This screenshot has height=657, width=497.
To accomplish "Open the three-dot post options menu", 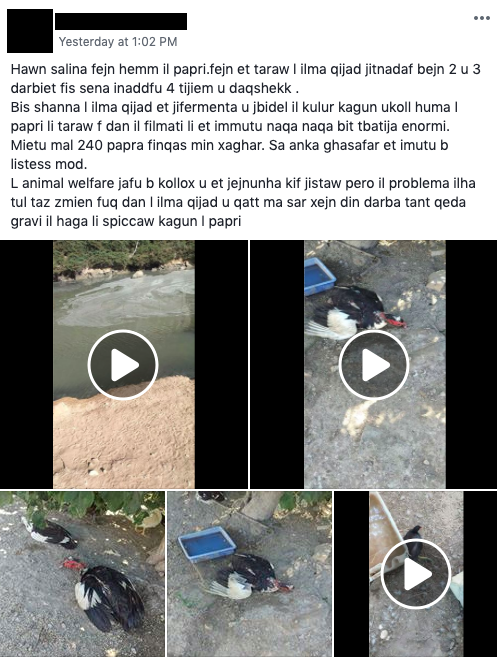I will 481,18.
